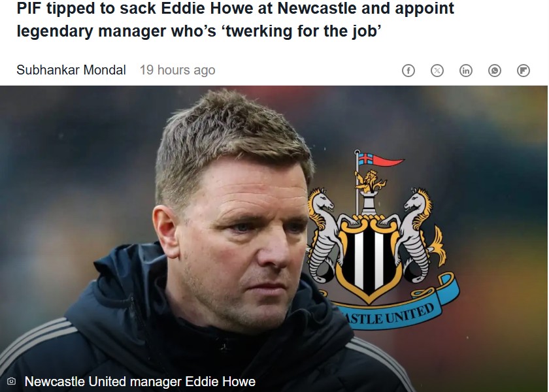
Task: Click the red pennant flag atop the crest
Action: pos(381,159)
